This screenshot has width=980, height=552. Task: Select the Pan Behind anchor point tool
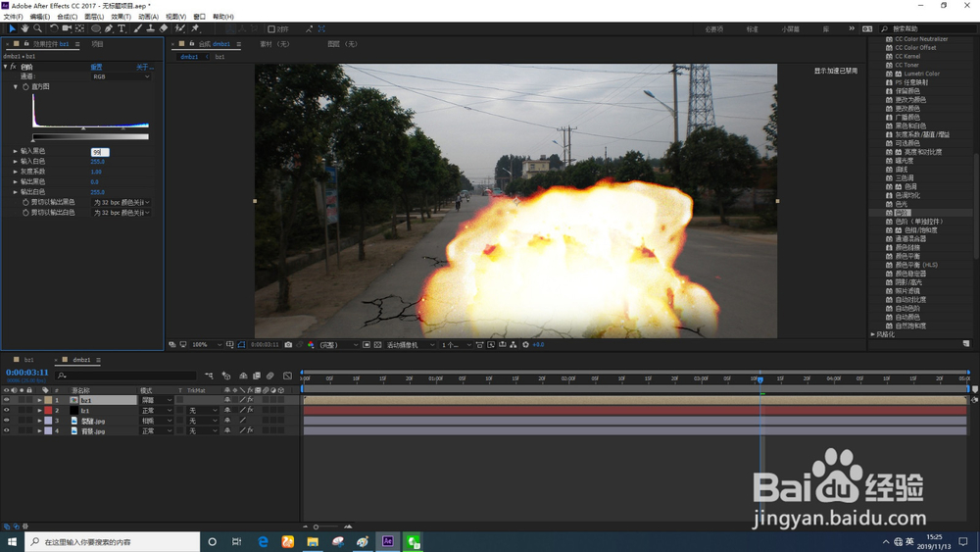[x=80, y=28]
